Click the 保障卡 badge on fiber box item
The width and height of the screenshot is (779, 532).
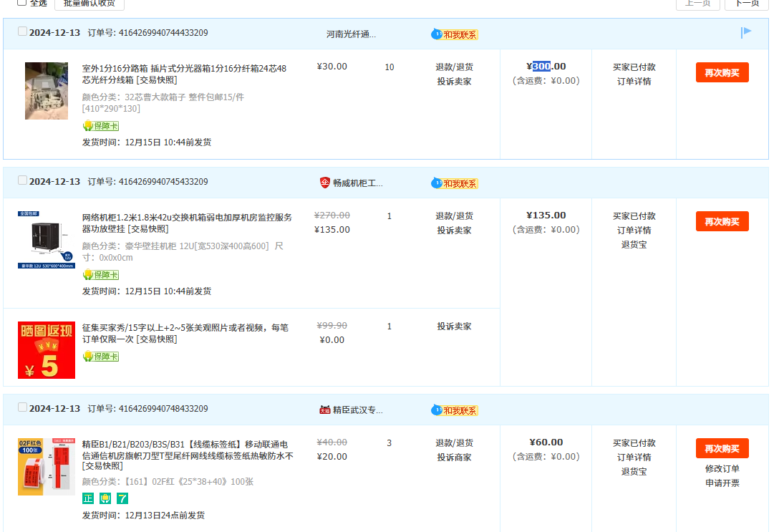coord(100,126)
